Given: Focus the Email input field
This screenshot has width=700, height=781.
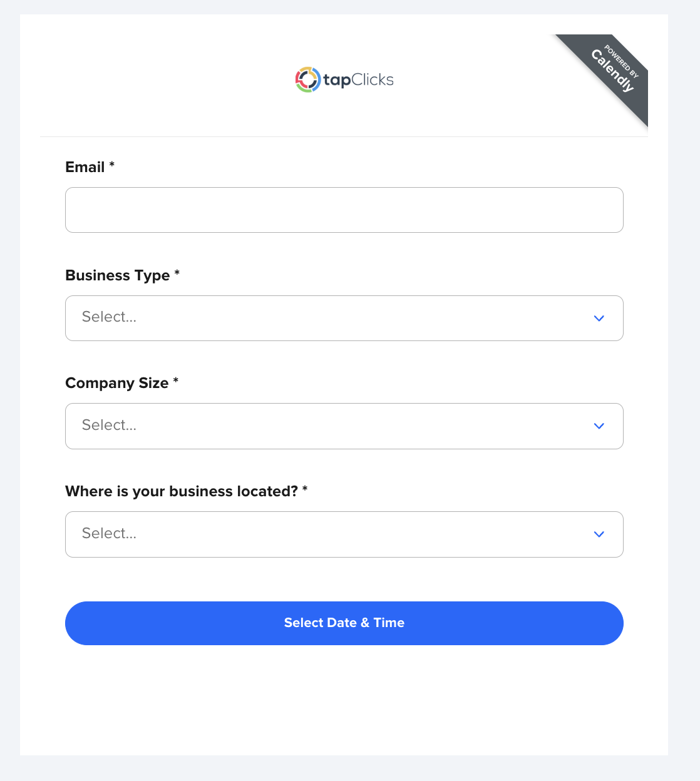Looking at the screenshot, I should 344,210.
